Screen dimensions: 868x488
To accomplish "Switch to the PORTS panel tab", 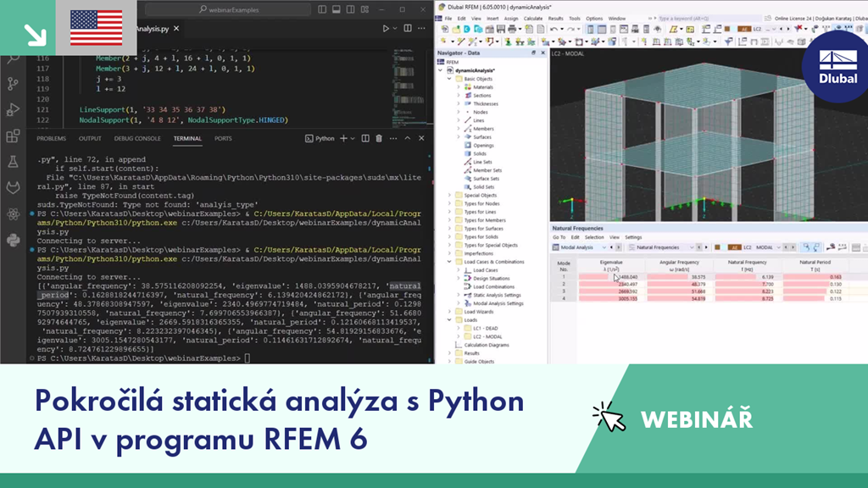I will point(223,138).
